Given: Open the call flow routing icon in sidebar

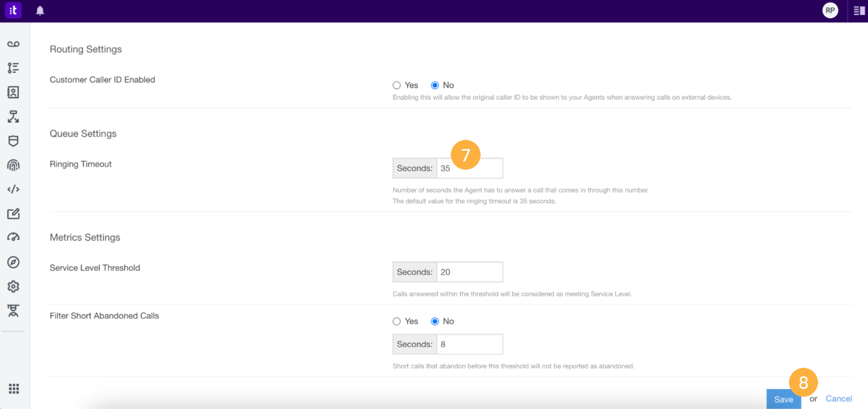Looking at the screenshot, I should tap(13, 116).
